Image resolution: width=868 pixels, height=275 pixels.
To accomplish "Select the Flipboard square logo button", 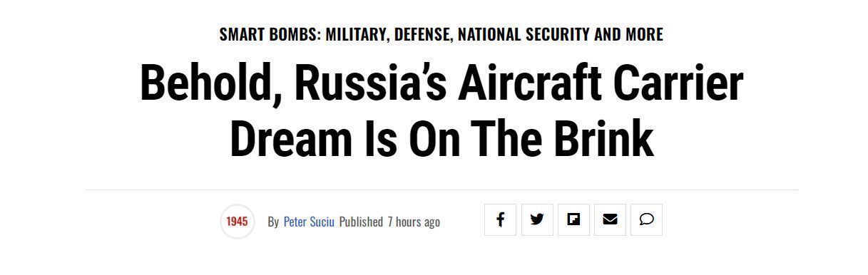I will (x=573, y=219).
